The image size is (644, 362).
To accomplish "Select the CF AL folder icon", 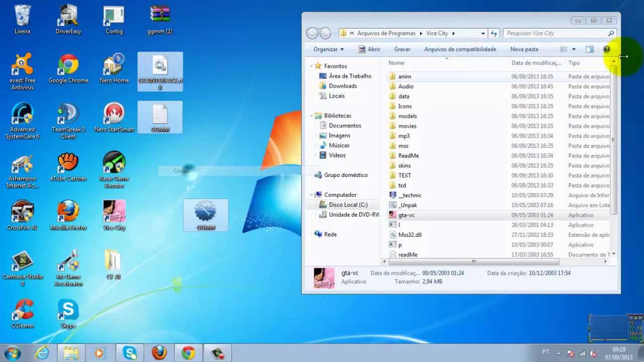I will [113, 264].
